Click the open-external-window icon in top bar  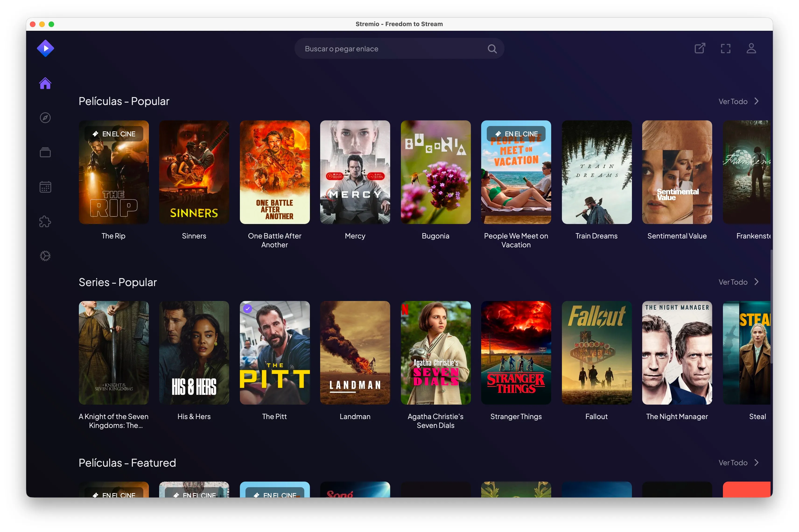pos(700,48)
